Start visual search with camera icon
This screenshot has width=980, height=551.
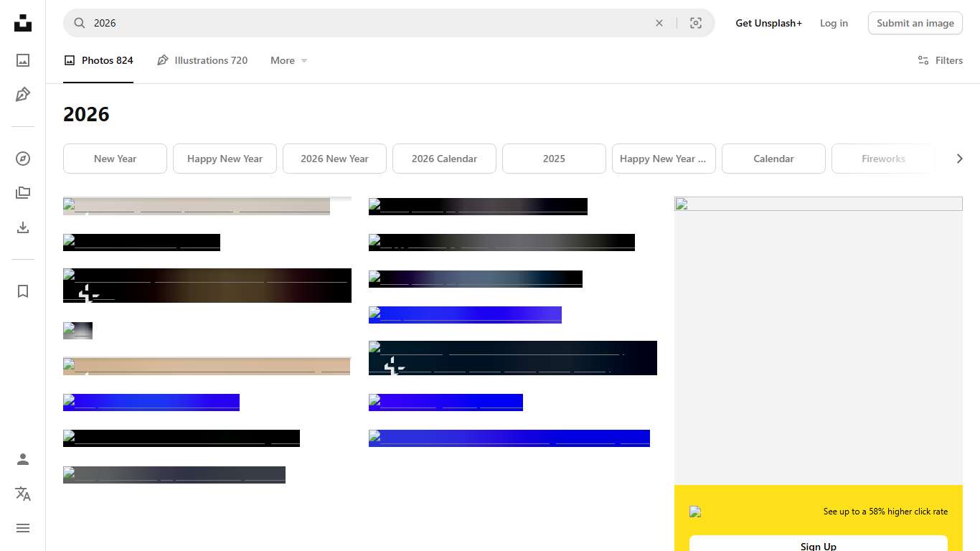(695, 23)
